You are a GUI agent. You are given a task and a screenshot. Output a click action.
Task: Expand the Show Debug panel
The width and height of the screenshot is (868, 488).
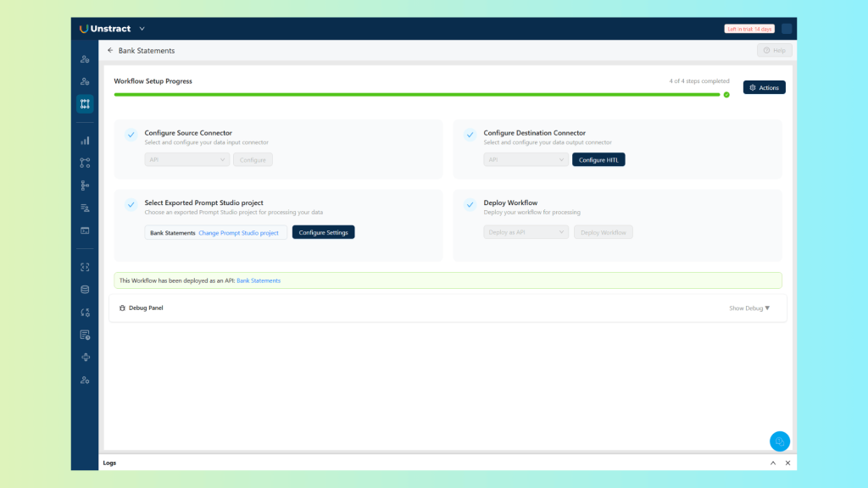(x=749, y=308)
